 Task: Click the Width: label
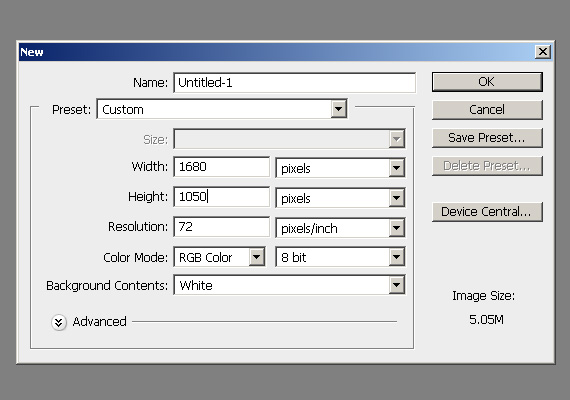150,167
